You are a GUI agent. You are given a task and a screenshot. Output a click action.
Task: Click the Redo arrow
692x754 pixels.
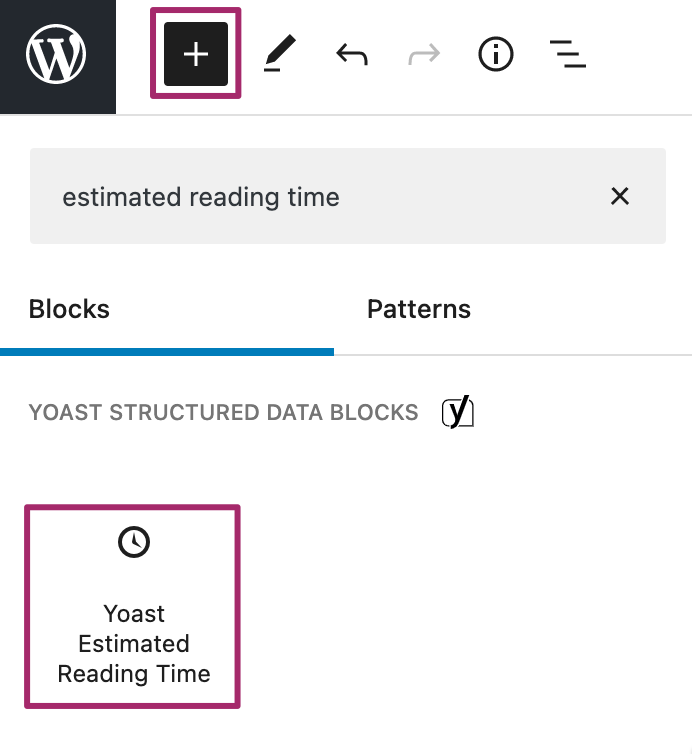[424, 56]
